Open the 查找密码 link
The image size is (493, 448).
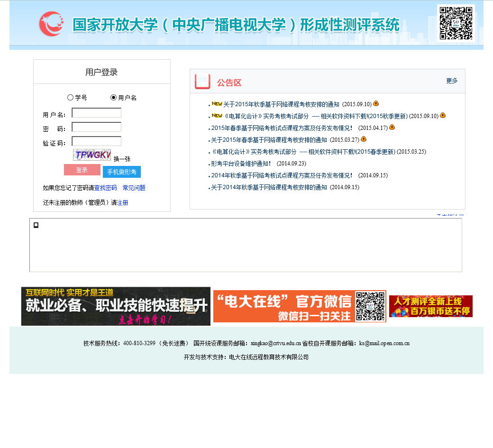pos(106,188)
